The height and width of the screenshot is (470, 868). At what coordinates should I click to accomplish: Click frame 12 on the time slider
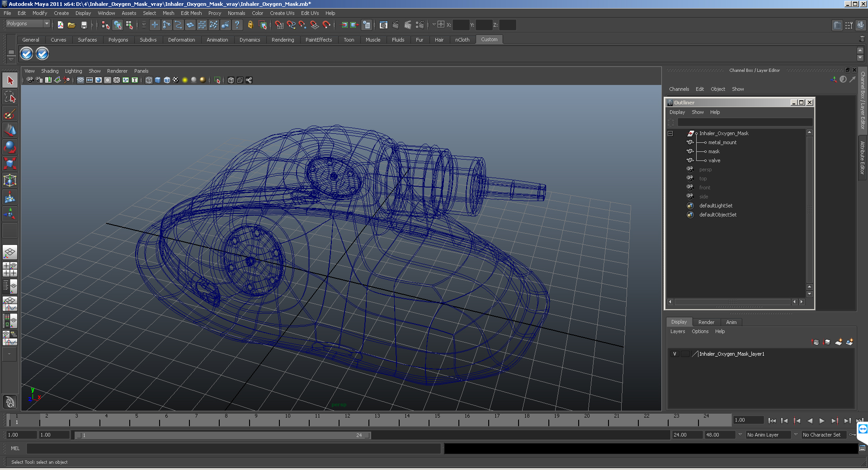click(x=347, y=420)
